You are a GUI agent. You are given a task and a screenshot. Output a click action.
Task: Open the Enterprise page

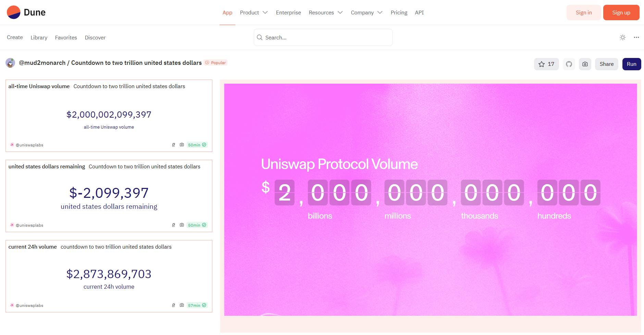pos(288,12)
